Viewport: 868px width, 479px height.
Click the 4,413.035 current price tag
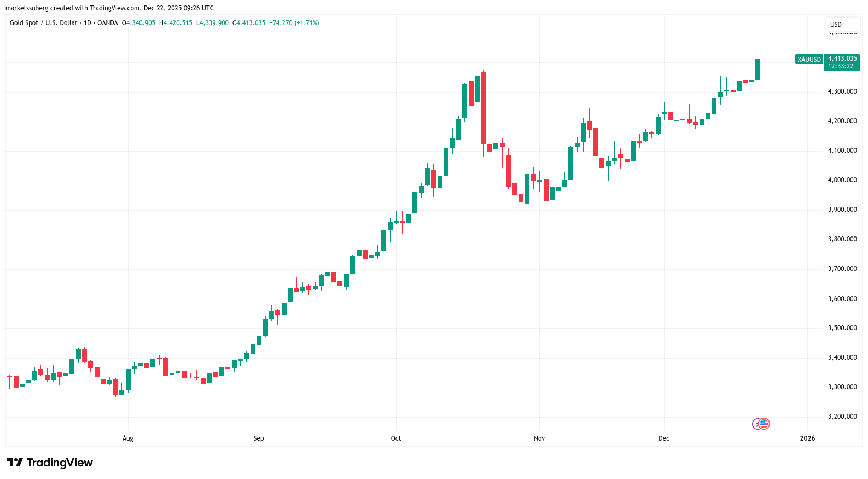(842, 59)
